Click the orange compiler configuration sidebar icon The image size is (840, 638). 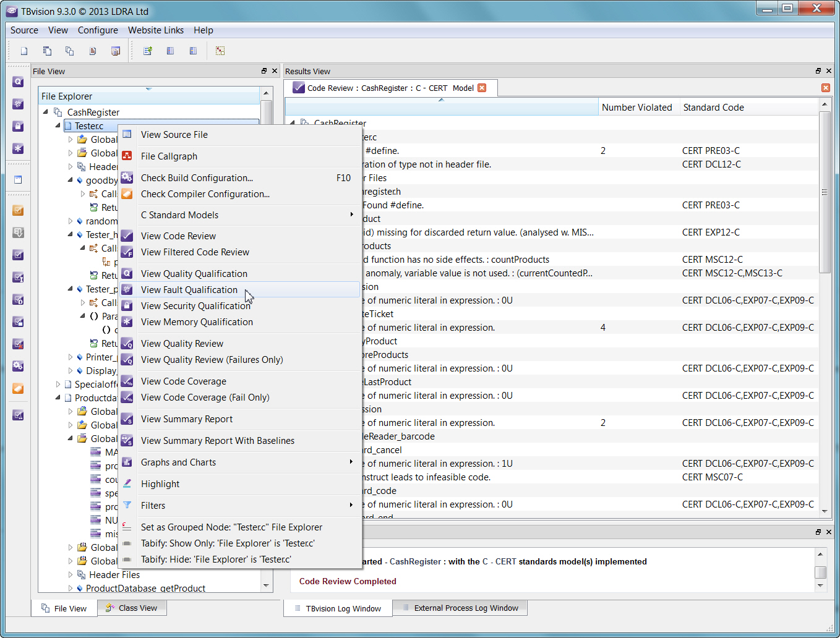click(18, 388)
